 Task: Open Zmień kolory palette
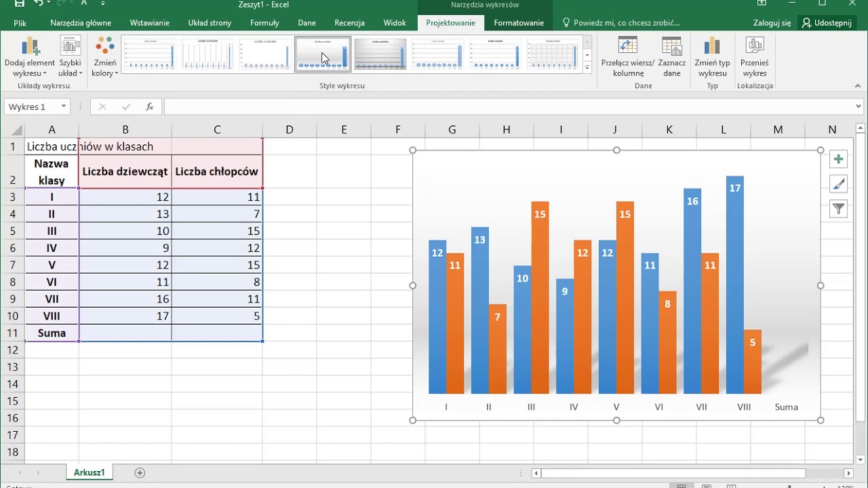point(105,58)
